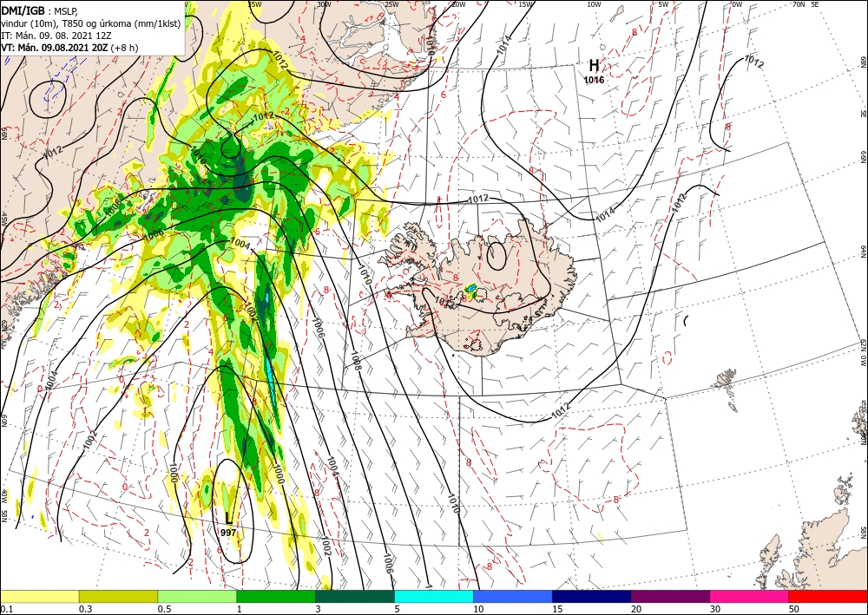868x615 pixels.
Task: Click the 'VT: Mán. 09.08.2021 20Z' valid time
Action: pos(55,48)
